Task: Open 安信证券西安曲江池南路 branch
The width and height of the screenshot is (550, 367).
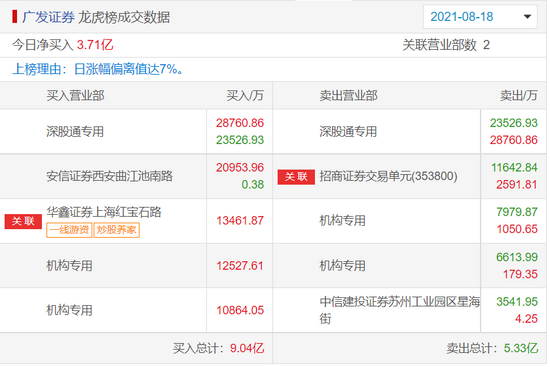Action: [x=109, y=176]
